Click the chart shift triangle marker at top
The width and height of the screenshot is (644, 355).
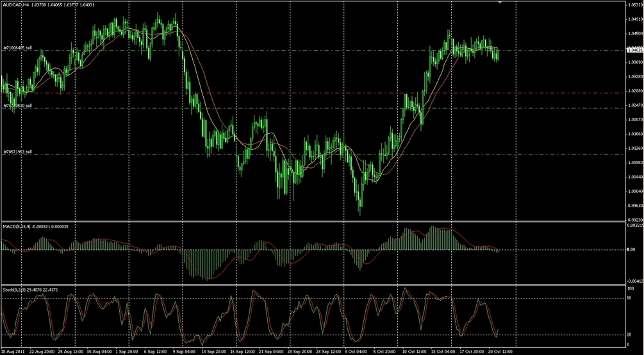500,3
